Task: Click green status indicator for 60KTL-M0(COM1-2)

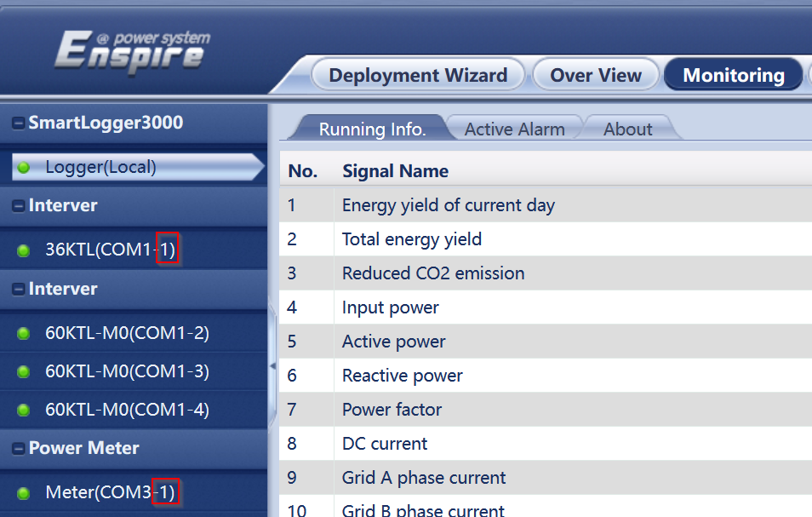Action: tap(24, 334)
